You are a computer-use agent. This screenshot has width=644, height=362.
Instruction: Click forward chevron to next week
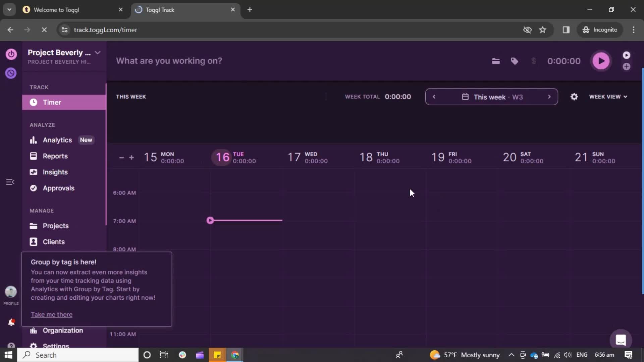pos(549,97)
